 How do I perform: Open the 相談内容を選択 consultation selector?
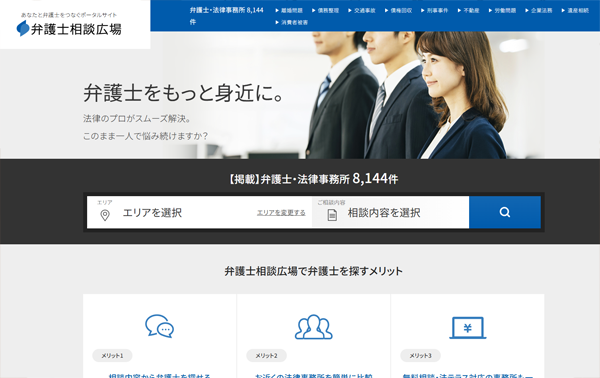click(391, 212)
